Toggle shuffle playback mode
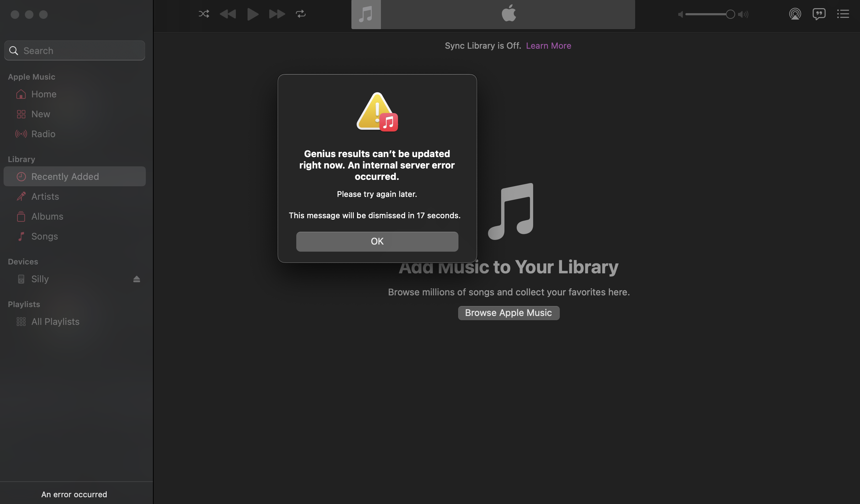 coord(204,14)
